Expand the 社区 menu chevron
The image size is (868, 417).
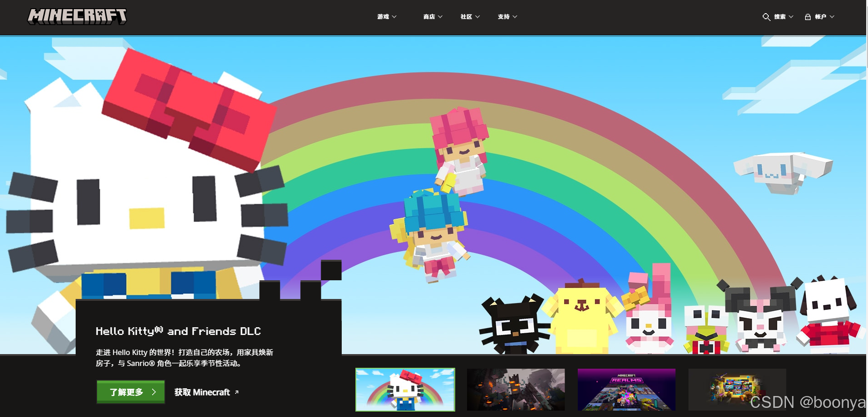click(478, 17)
